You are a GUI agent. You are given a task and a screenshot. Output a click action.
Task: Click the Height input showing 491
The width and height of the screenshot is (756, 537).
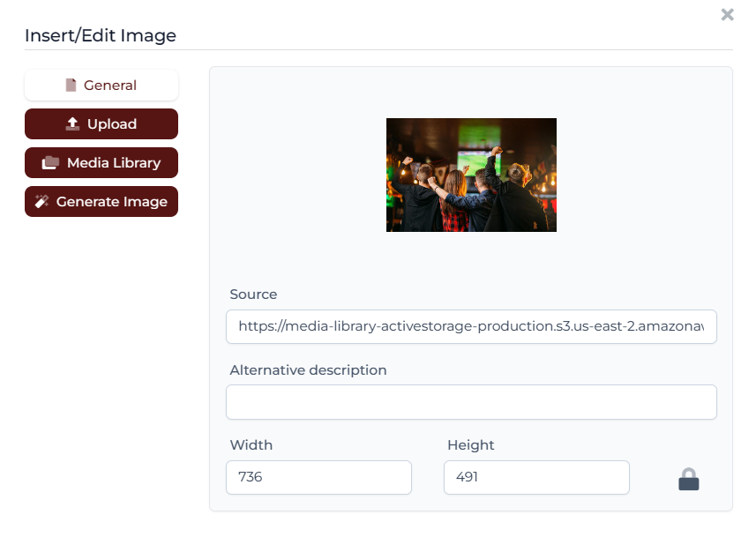[x=536, y=477]
